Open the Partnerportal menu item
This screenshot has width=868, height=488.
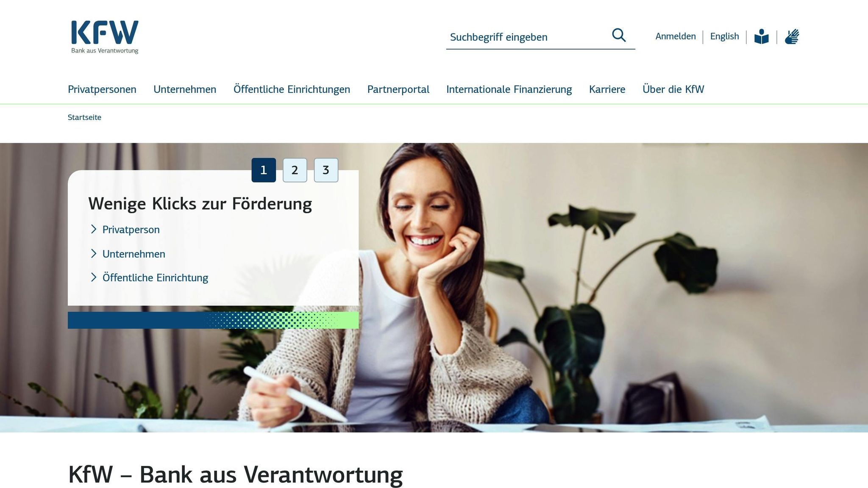click(398, 89)
